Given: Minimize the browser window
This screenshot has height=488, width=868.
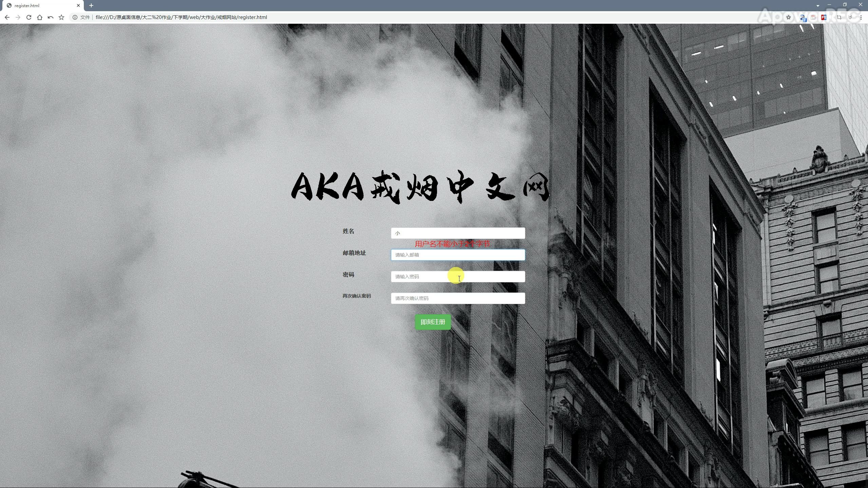Looking at the screenshot, I should (829, 5).
